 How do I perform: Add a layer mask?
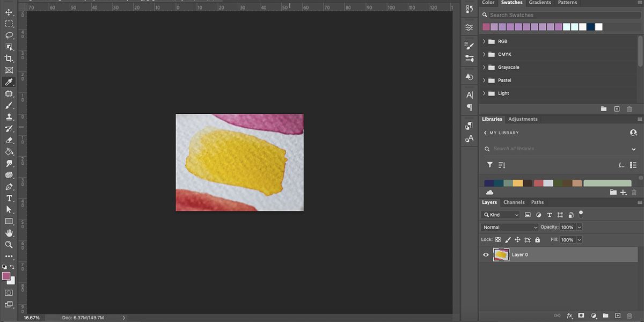tap(582, 316)
